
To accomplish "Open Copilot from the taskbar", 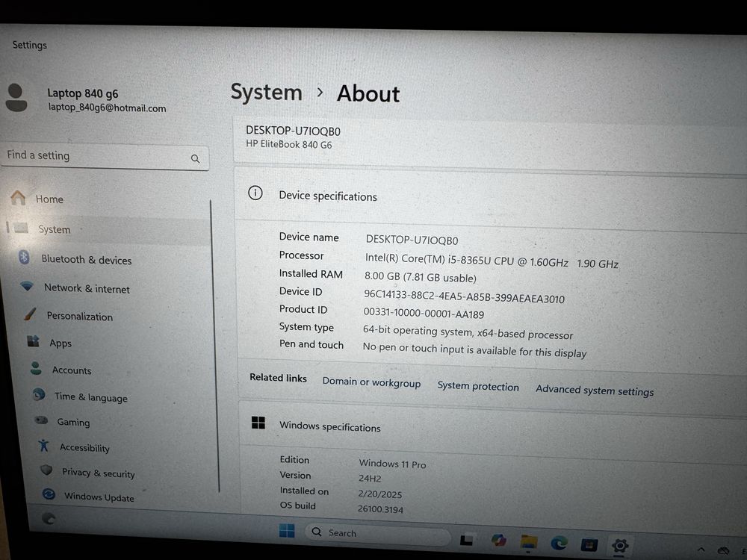I will coord(499,541).
